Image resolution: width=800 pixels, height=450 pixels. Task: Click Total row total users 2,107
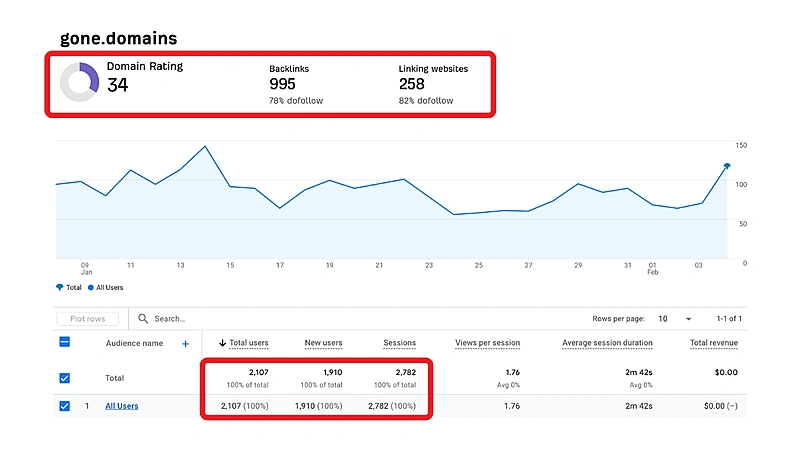[259, 372]
